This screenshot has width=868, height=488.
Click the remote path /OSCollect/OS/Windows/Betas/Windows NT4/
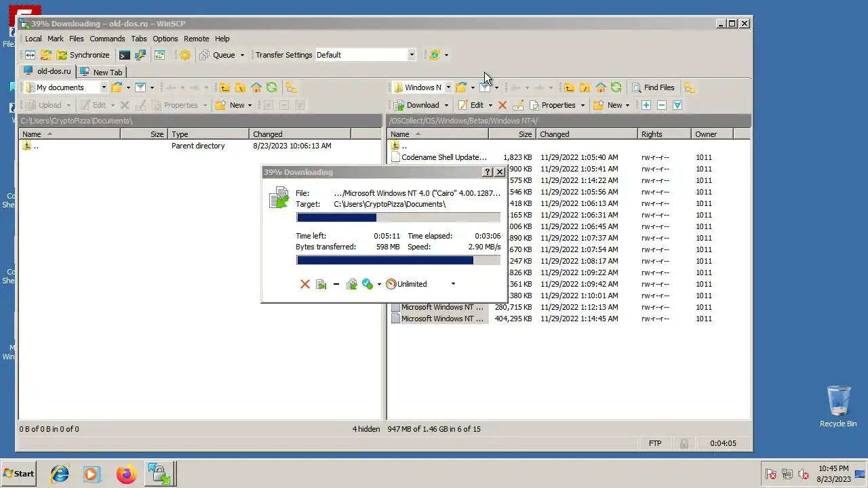point(464,121)
